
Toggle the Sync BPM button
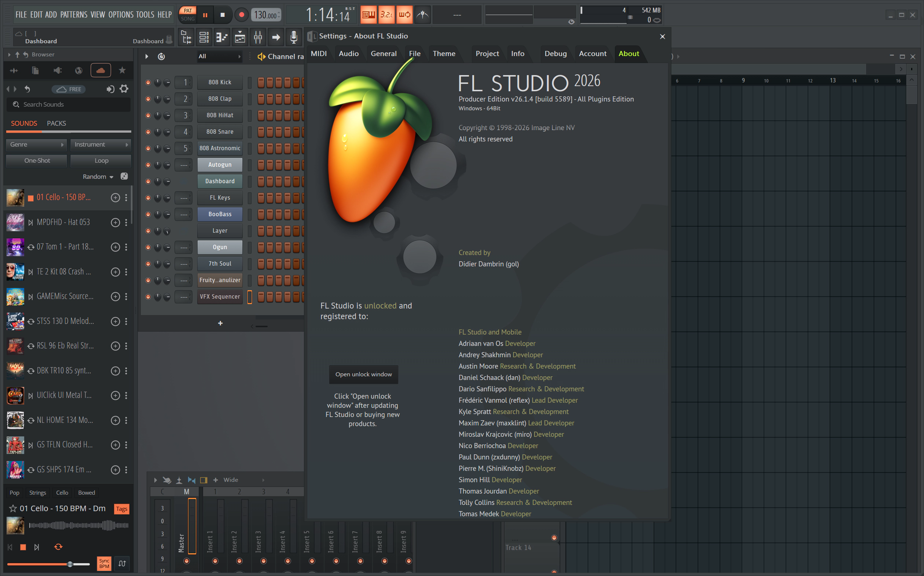pyautogui.click(x=104, y=564)
